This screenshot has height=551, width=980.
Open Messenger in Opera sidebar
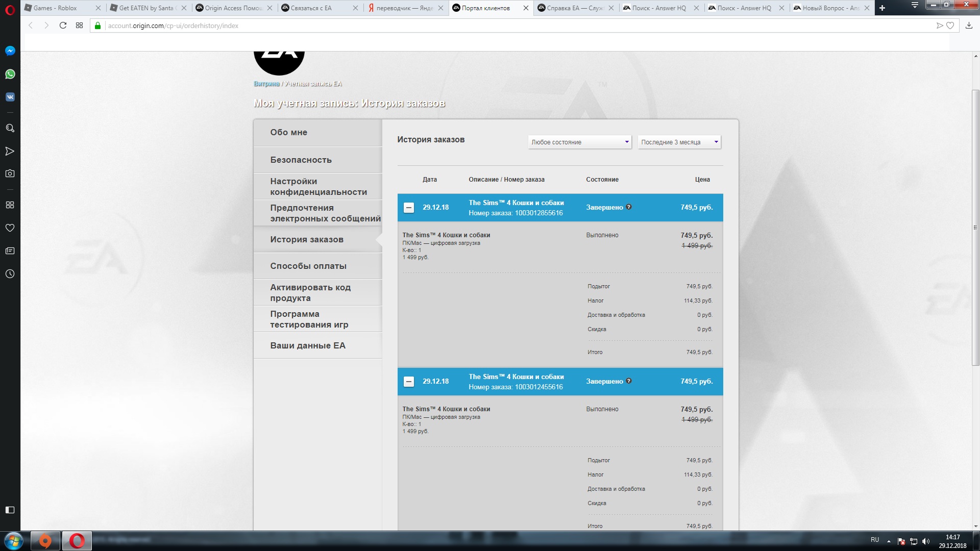click(10, 51)
